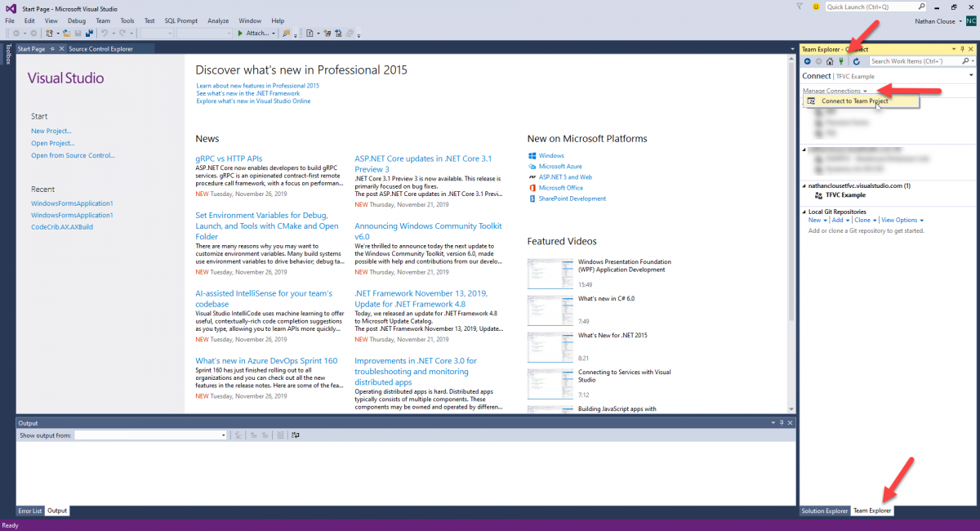Close the Start Page tab

tap(61, 49)
